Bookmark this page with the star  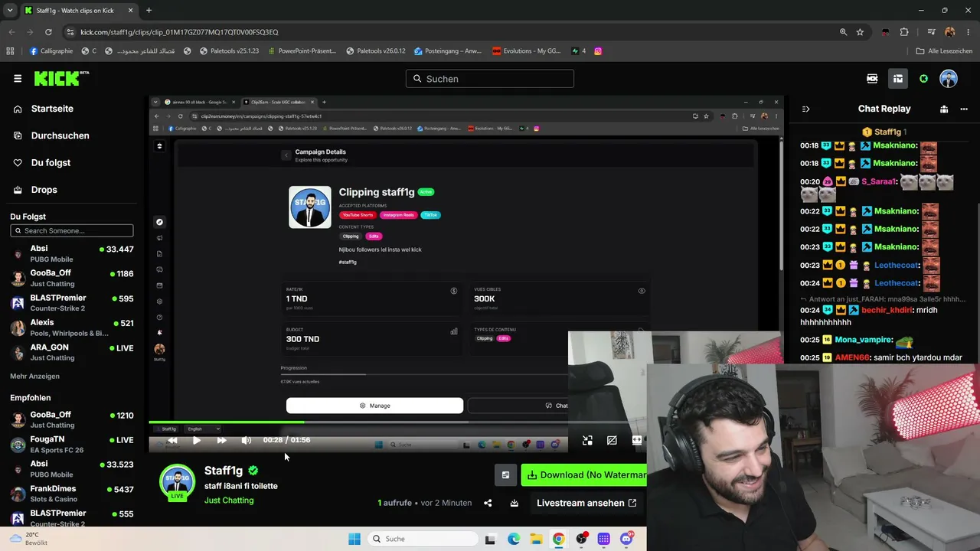pyautogui.click(x=860, y=32)
